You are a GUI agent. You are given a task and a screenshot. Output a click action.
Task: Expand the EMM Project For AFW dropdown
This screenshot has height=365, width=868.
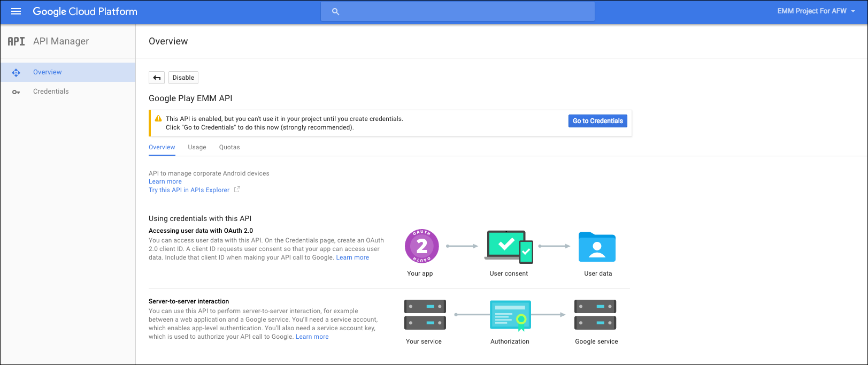(x=816, y=11)
